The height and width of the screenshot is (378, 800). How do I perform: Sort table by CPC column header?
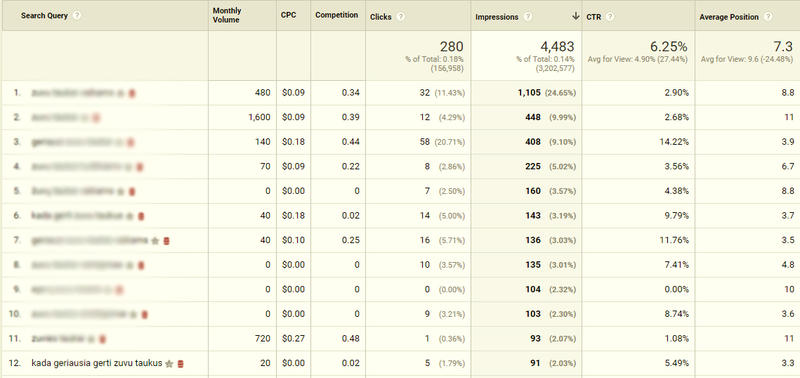pos(288,15)
